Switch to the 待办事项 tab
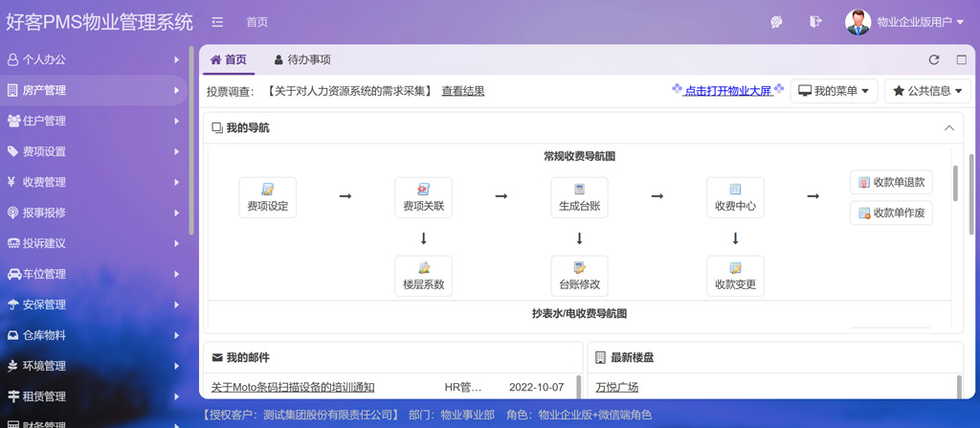The height and width of the screenshot is (428, 980). (302, 59)
